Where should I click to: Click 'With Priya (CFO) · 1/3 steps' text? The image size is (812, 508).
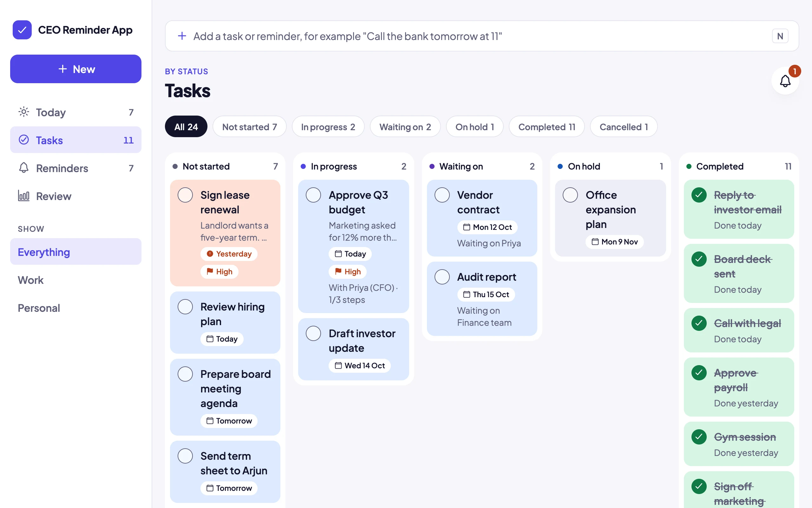363,294
